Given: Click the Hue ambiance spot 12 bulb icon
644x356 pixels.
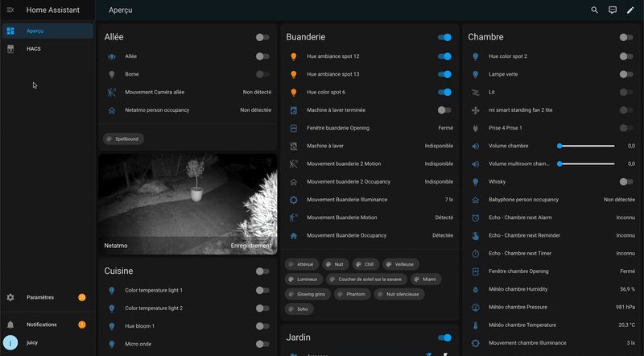Looking at the screenshot, I should click(294, 56).
